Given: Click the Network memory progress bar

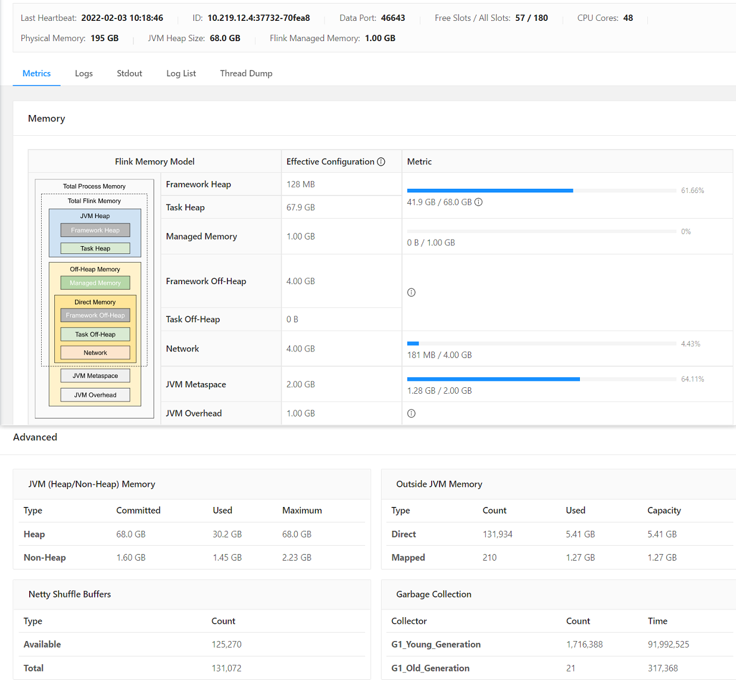Looking at the screenshot, I should 541,344.
